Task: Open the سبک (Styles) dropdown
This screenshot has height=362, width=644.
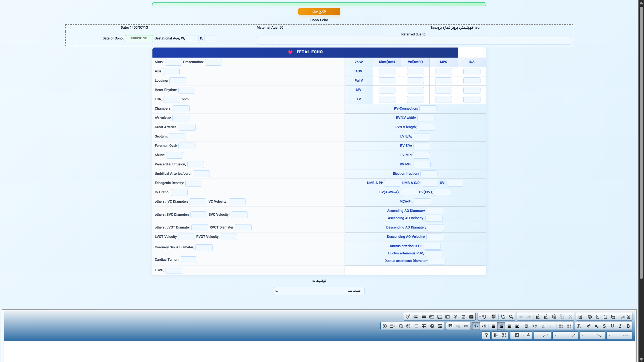Action: click(619, 335)
